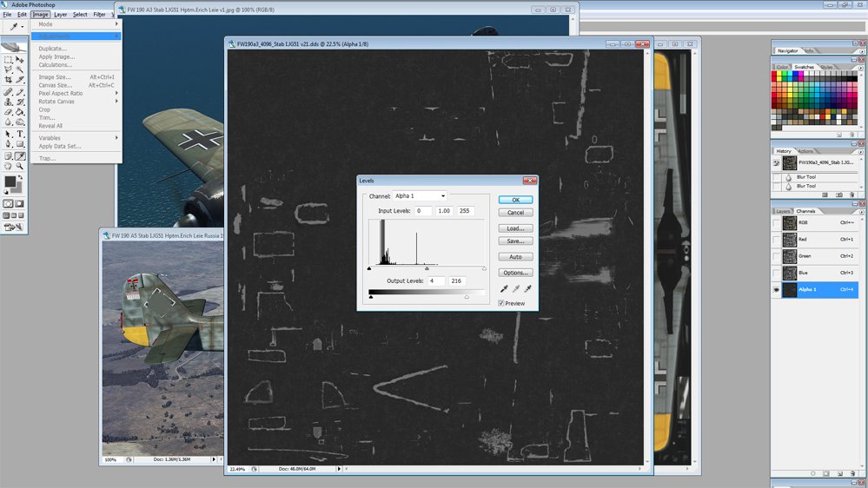The width and height of the screenshot is (868, 488).
Task: Select the Rectangular Marquee tool
Action: [9, 59]
